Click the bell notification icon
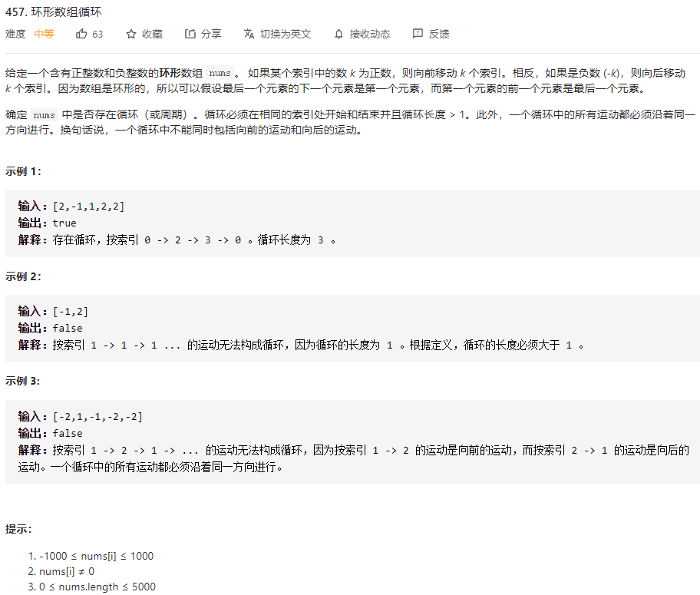 click(338, 34)
